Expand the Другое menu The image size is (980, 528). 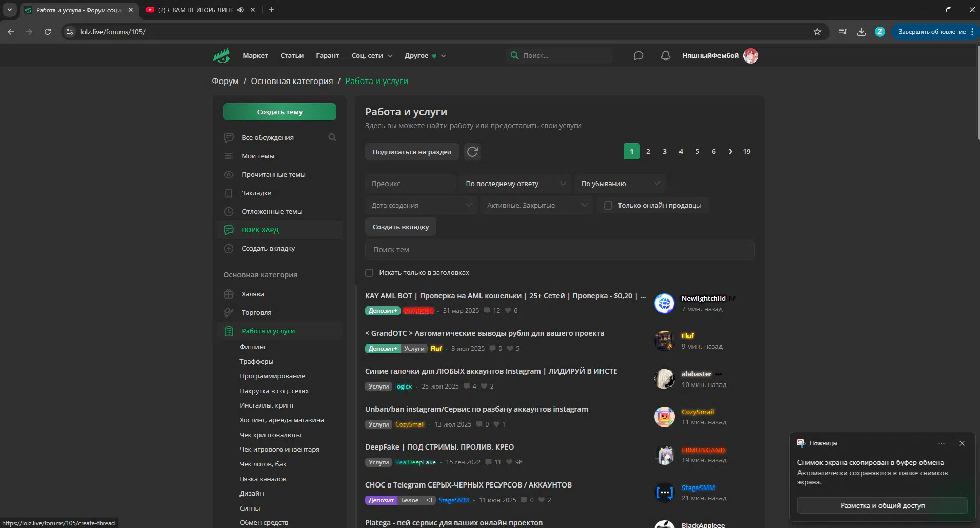pos(425,55)
